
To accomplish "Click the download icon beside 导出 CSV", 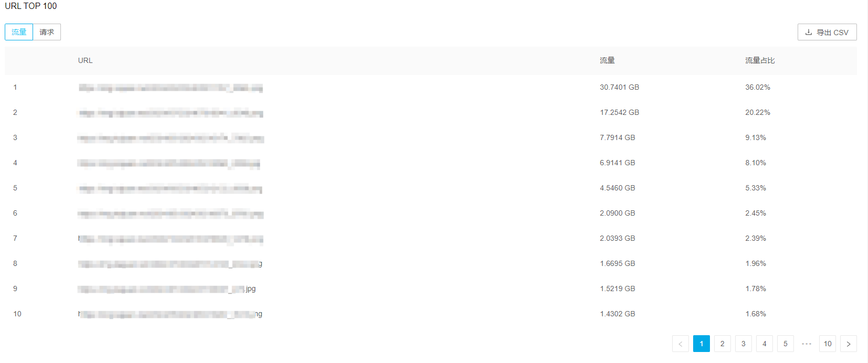I will coord(809,32).
